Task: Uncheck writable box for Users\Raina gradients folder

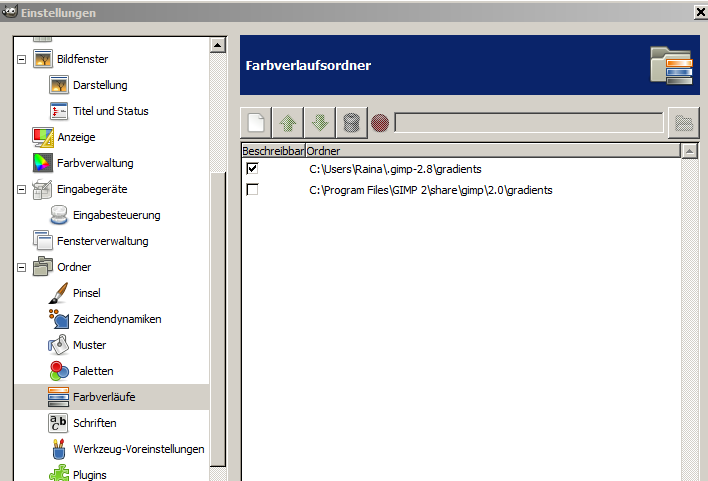Action: click(252, 168)
